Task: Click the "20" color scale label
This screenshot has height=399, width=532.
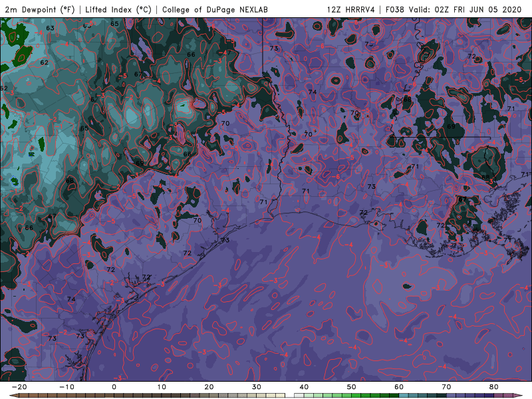Action: tap(209, 387)
